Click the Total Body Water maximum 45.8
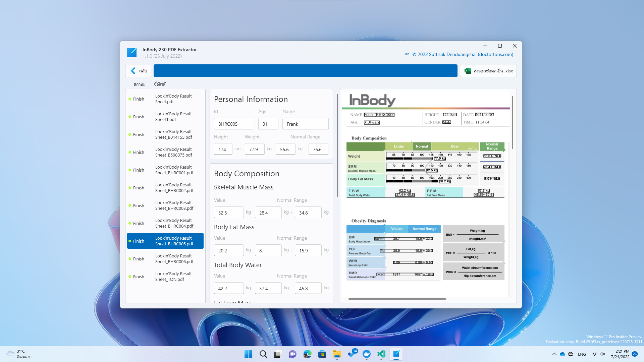The width and height of the screenshot is (644, 362). [x=308, y=288]
